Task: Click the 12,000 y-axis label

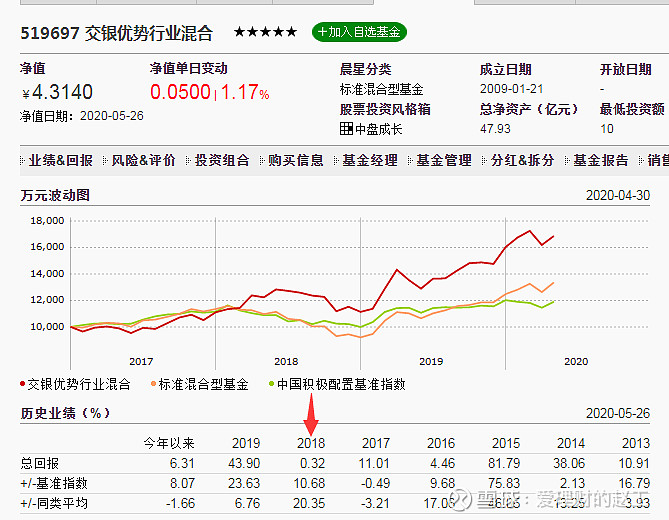Action: point(47,300)
